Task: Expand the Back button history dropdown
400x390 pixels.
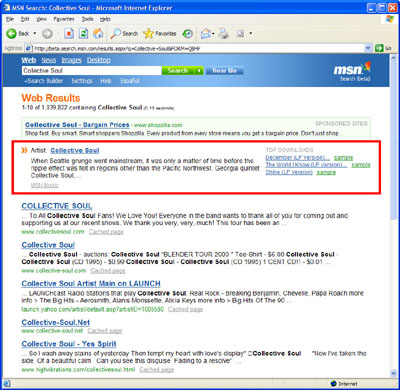Action: pos(35,33)
